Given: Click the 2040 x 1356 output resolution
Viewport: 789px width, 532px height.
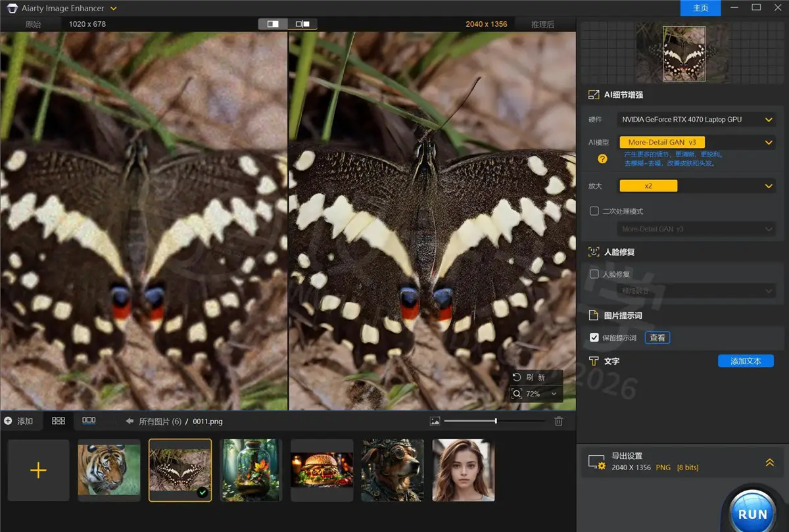Looking at the screenshot, I should [x=487, y=24].
